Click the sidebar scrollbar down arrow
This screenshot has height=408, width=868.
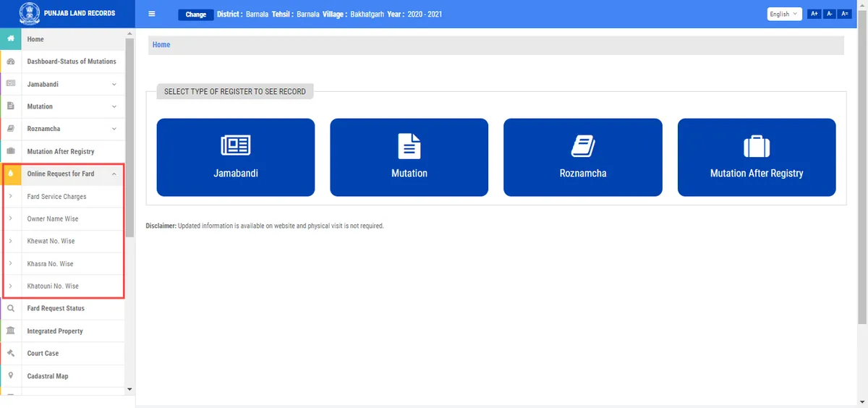click(129, 389)
